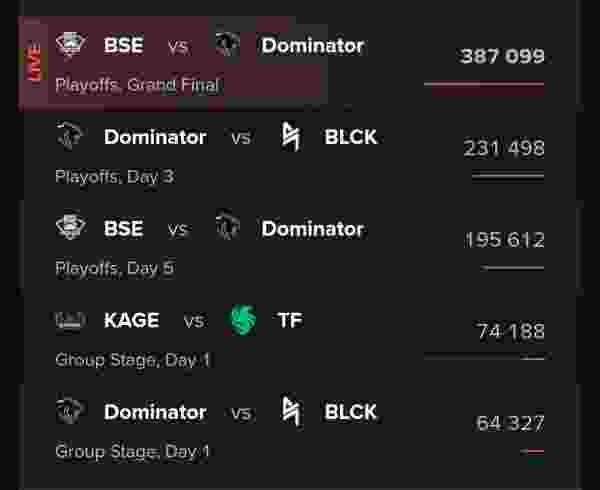This screenshot has width=600, height=490.
Task: Click the 64 327 viewer count
Action: (510, 423)
